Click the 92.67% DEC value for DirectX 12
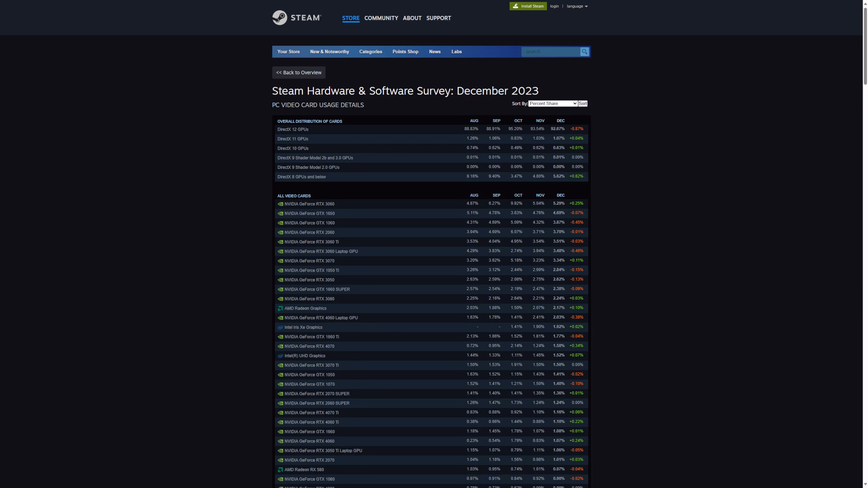Viewport: 868px width, 488px height. coord(557,129)
